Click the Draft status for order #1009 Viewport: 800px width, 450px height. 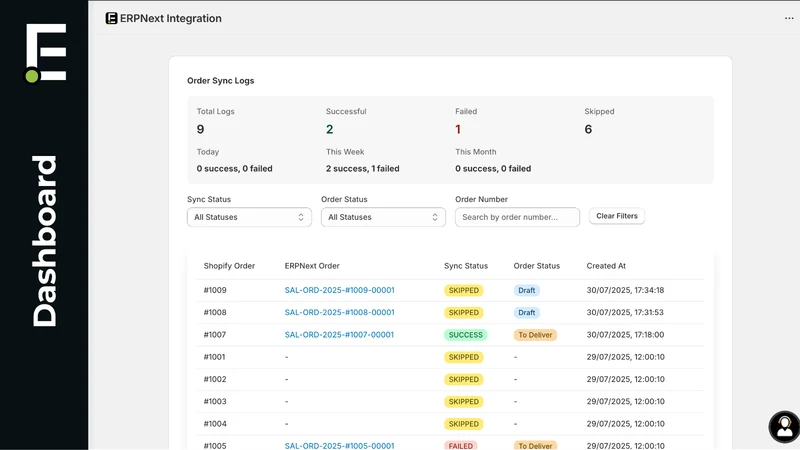(527, 290)
